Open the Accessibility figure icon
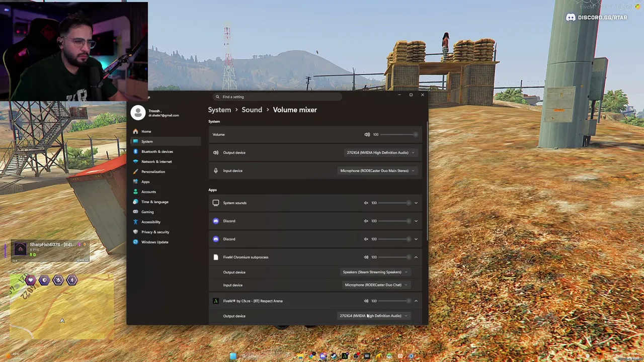The width and height of the screenshot is (644, 362). 135,222
